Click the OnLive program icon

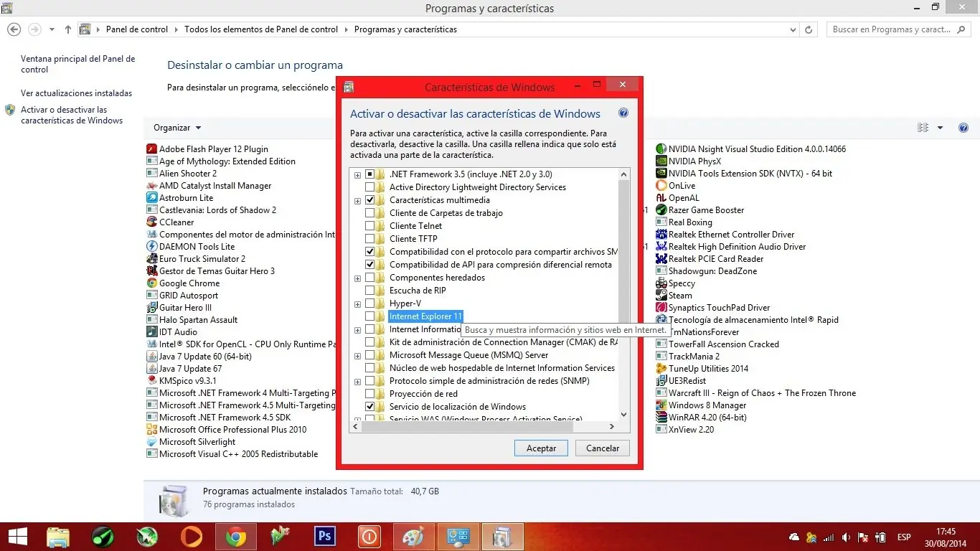661,186
